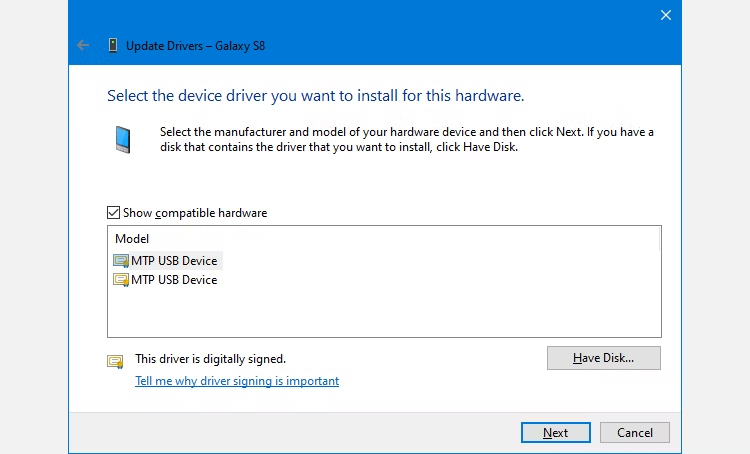Click the second MTP USB Device driver icon
This screenshot has width=750, height=454.
(121, 280)
